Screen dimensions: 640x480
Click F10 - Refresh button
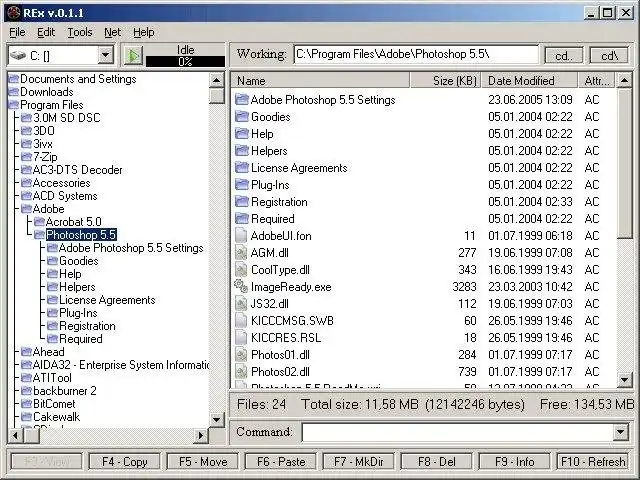click(x=593, y=462)
